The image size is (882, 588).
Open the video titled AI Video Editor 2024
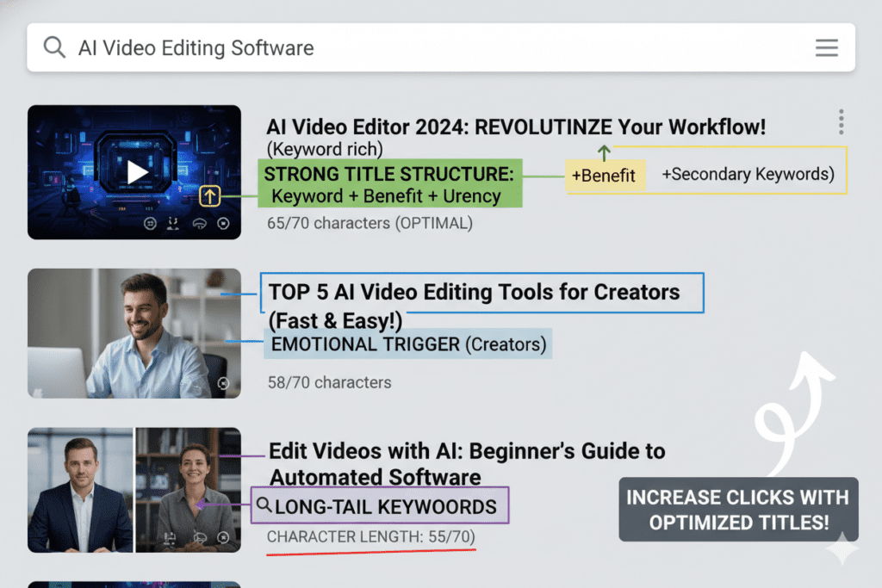(x=515, y=127)
